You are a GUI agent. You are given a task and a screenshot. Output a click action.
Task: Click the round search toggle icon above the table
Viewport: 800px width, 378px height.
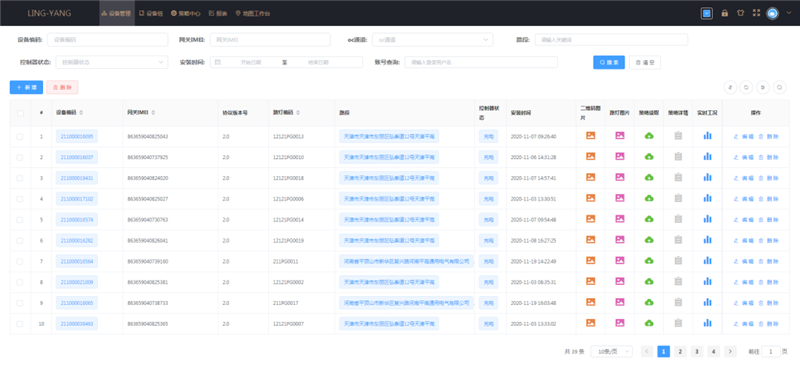pyautogui.click(x=780, y=87)
